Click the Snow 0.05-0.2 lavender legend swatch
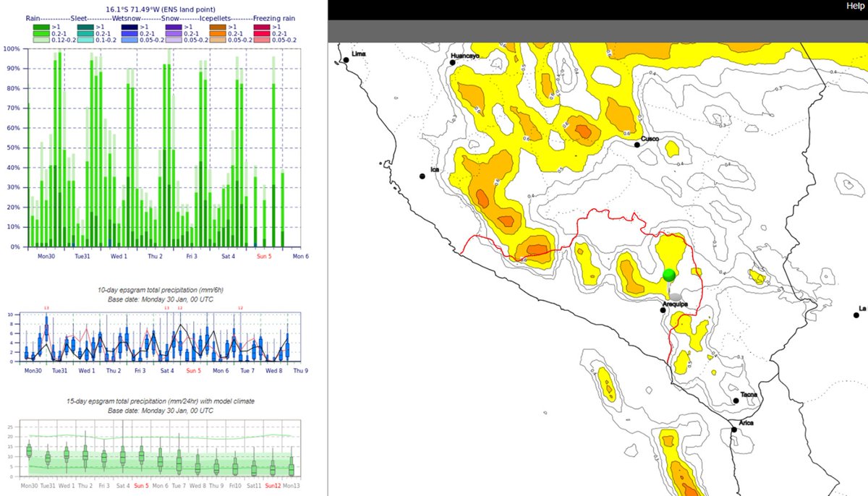Viewport: 868px width, 496px height. pyautogui.click(x=174, y=40)
